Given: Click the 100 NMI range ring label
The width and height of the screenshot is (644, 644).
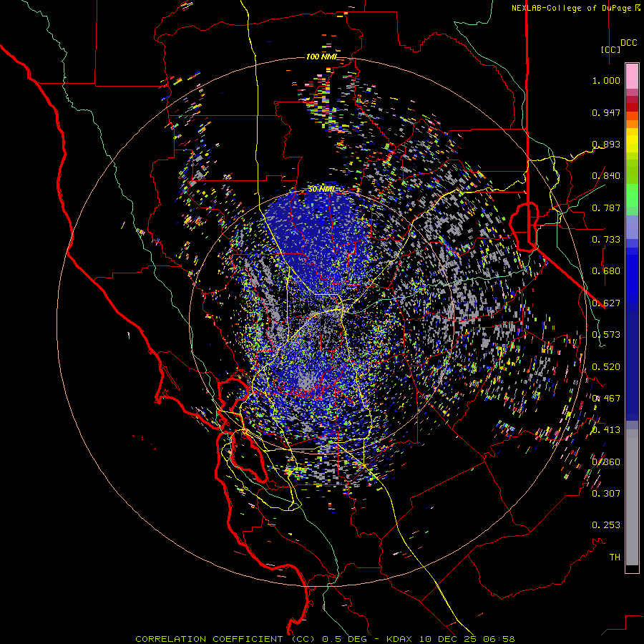Looking at the screenshot, I should [321, 57].
